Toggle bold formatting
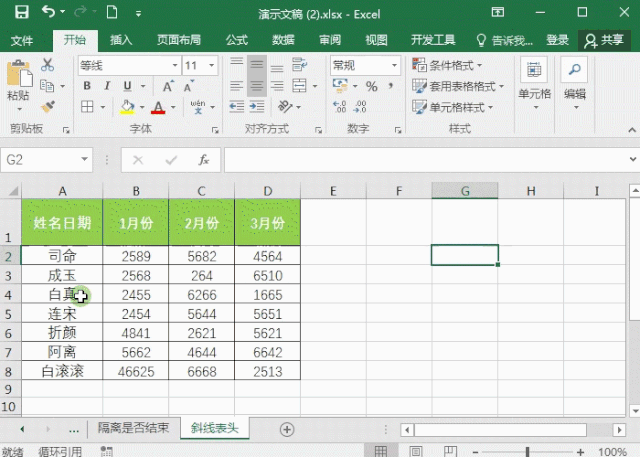 [x=87, y=86]
